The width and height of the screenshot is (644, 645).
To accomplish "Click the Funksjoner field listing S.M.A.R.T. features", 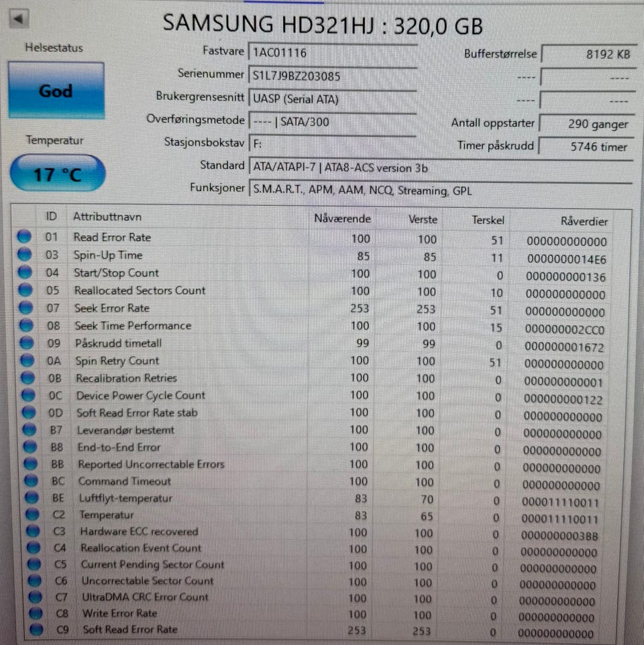I will click(440, 191).
